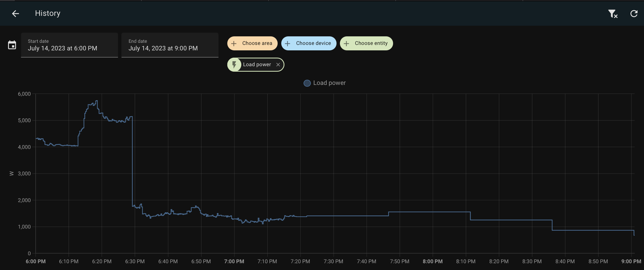Viewport: 644px width, 270px height.
Task: Clear filters using the filter-remove icon
Action: tap(613, 14)
